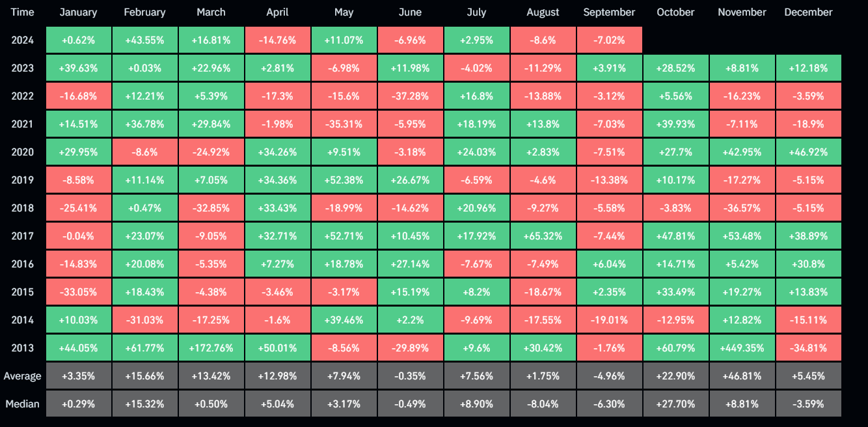The width and height of the screenshot is (868, 427).
Task: Click the Median row label
Action: [23, 404]
